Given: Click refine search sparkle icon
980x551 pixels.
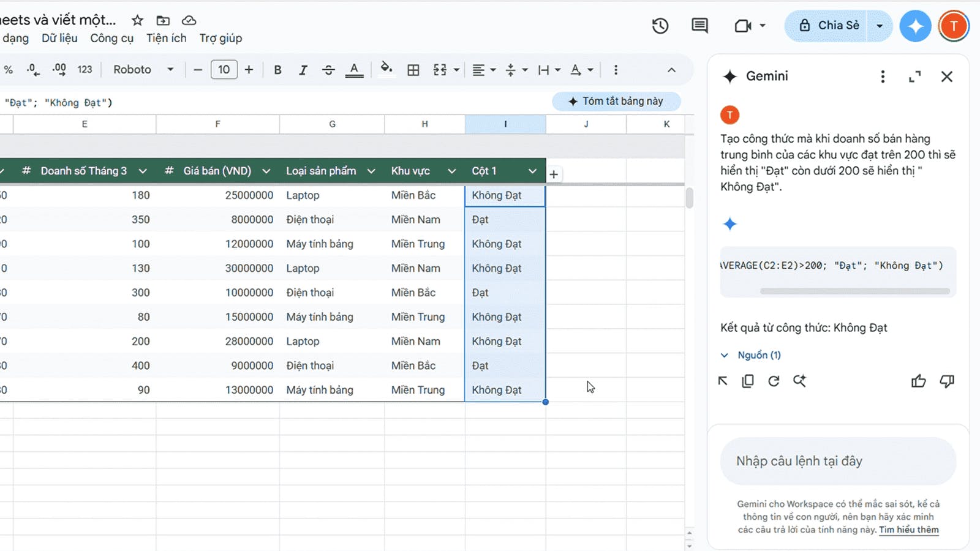Looking at the screenshot, I should click(x=799, y=381).
